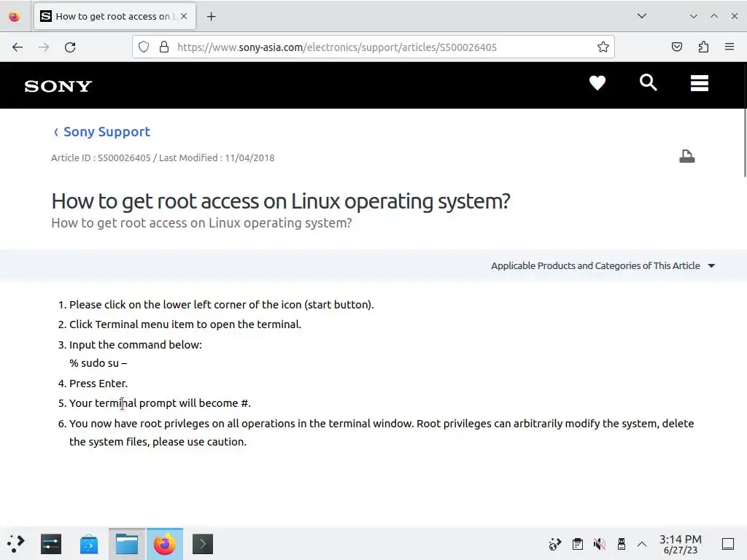Viewport: 747px width, 560px height.
Task: Expand Applicable Products and Categories section
Action: pos(603,265)
